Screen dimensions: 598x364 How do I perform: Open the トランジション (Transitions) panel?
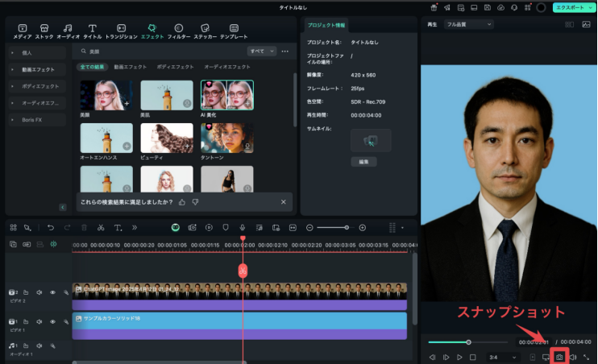[121, 31]
